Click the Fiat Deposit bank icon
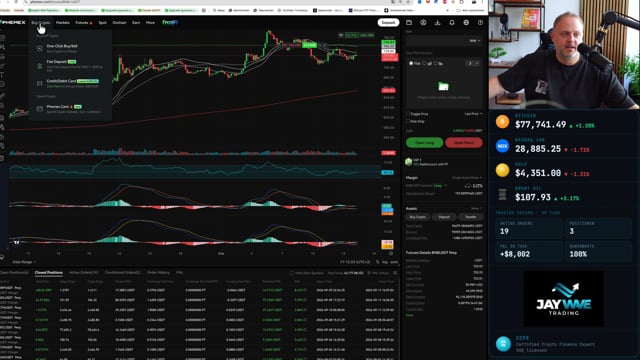The image size is (640, 360). (x=40, y=65)
